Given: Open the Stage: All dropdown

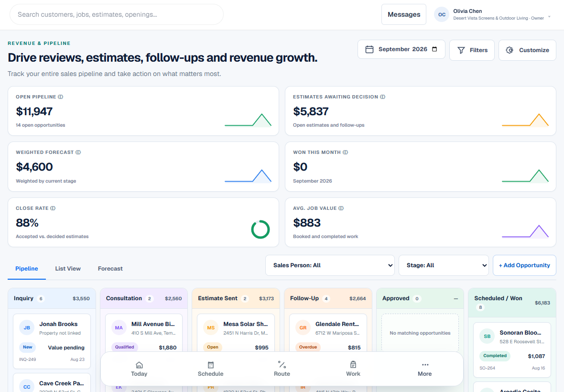Looking at the screenshot, I should tap(444, 265).
